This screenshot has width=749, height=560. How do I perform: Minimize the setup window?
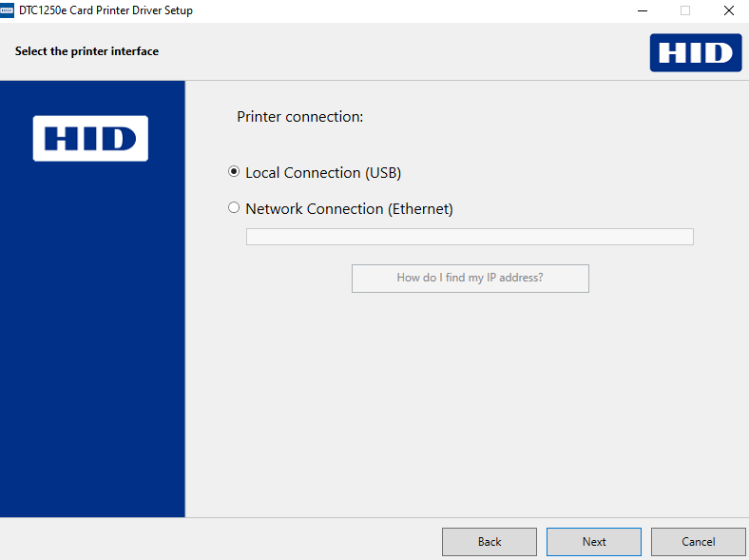[643, 10]
